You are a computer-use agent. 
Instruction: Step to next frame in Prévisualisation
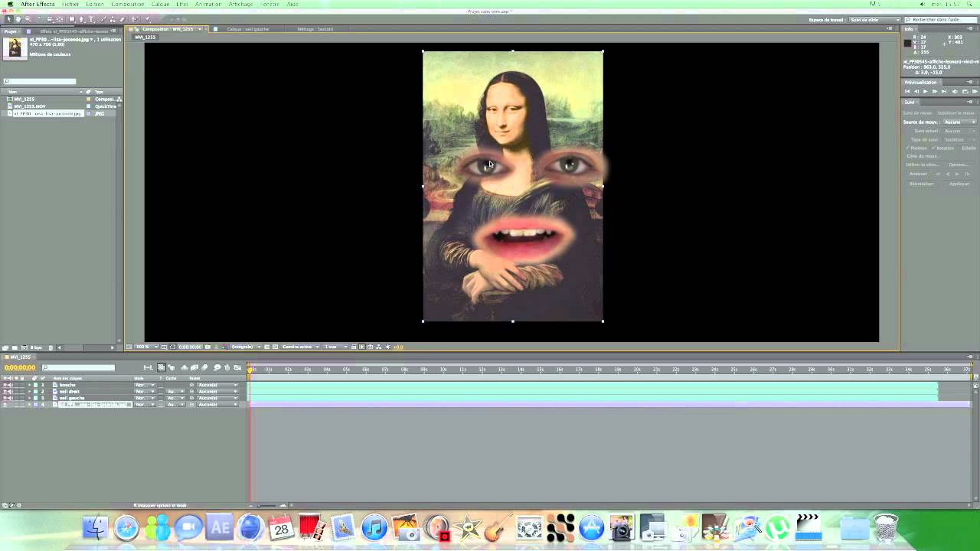click(x=934, y=91)
